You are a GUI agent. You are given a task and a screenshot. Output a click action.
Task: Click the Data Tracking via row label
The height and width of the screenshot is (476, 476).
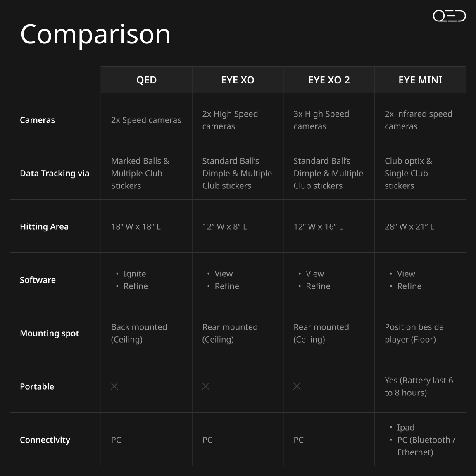(x=55, y=174)
